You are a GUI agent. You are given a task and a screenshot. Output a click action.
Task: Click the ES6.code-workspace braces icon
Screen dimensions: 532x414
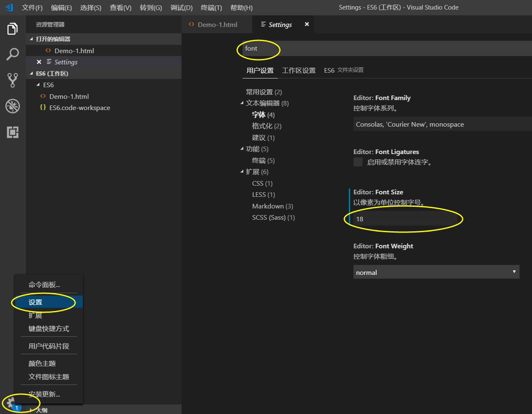43,108
